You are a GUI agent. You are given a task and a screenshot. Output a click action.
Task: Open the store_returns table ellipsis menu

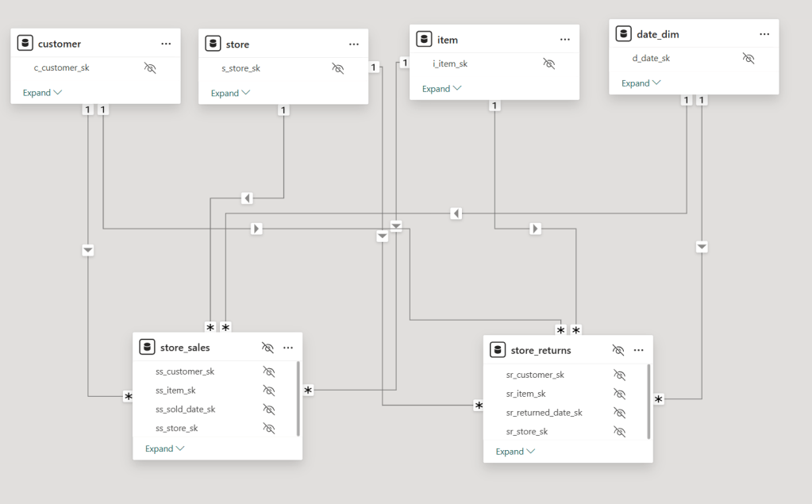coord(638,350)
